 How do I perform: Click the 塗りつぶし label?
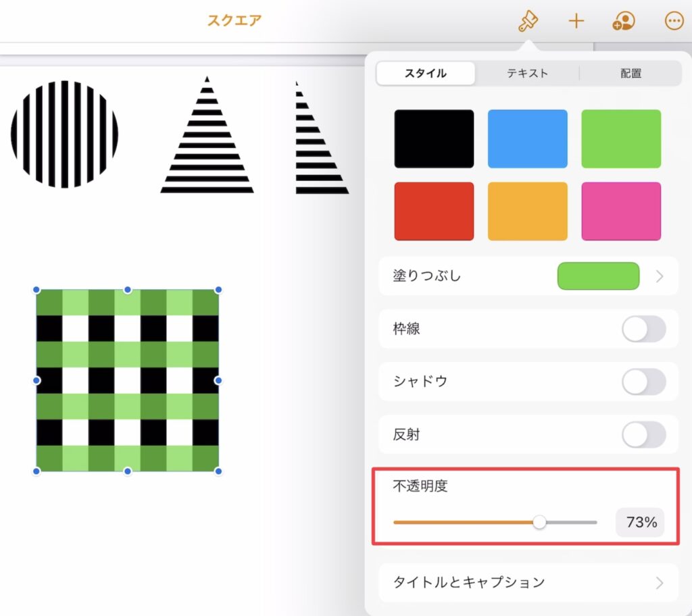pos(427,276)
